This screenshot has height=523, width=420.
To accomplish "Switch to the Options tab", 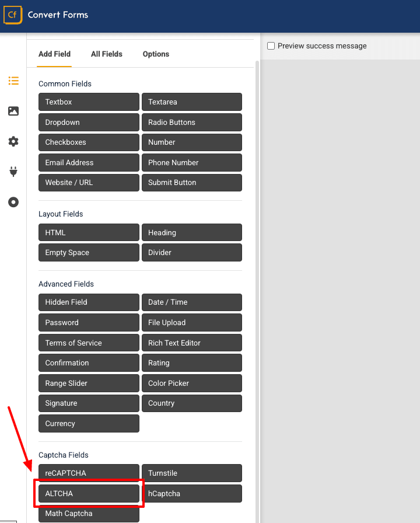I will pos(156,54).
